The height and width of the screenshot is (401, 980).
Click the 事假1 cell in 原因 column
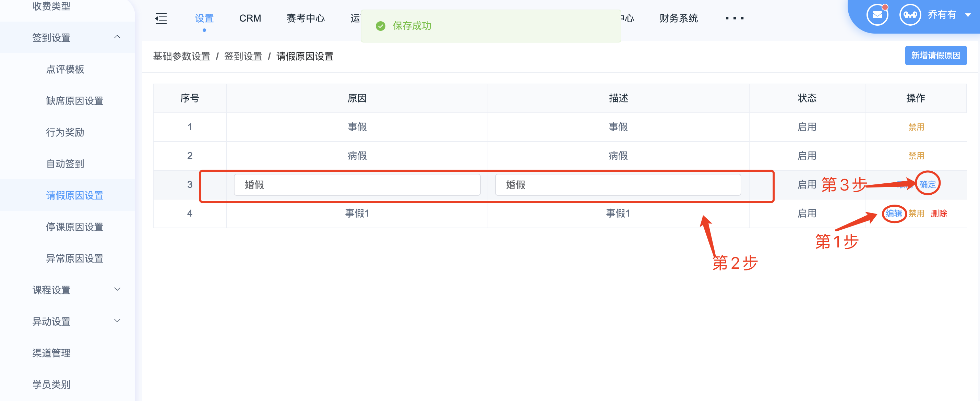[357, 213]
